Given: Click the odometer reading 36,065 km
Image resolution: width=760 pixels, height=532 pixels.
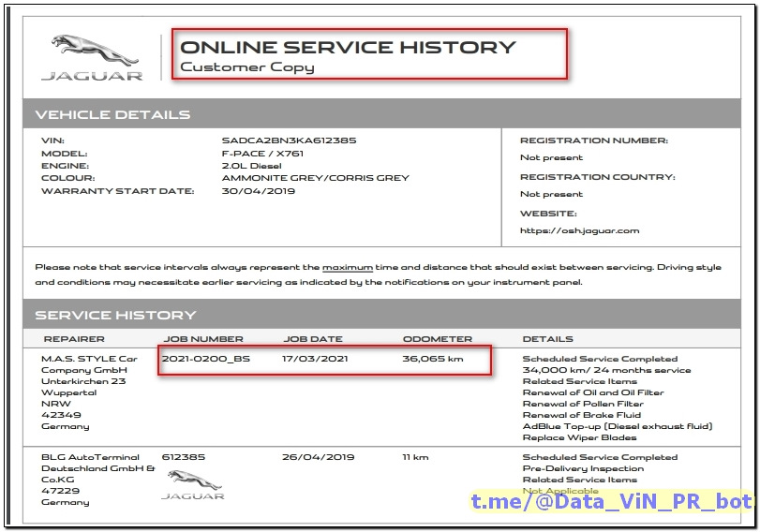Looking at the screenshot, I should pos(432,359).
